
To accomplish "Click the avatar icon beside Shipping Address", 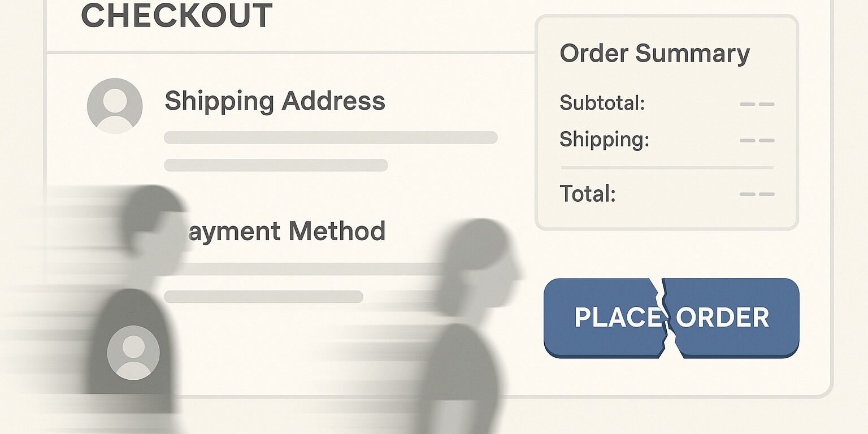I will (x=115, y=106).
